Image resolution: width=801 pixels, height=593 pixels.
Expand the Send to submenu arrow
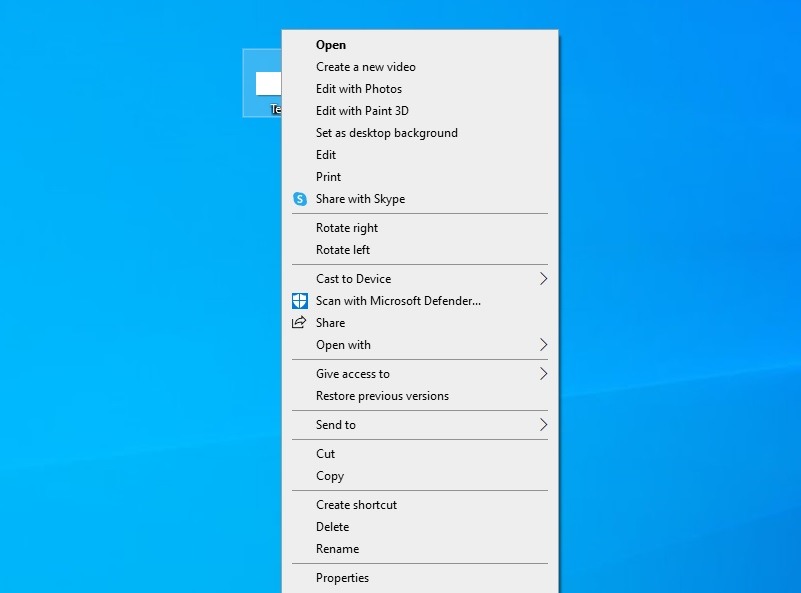543,425
